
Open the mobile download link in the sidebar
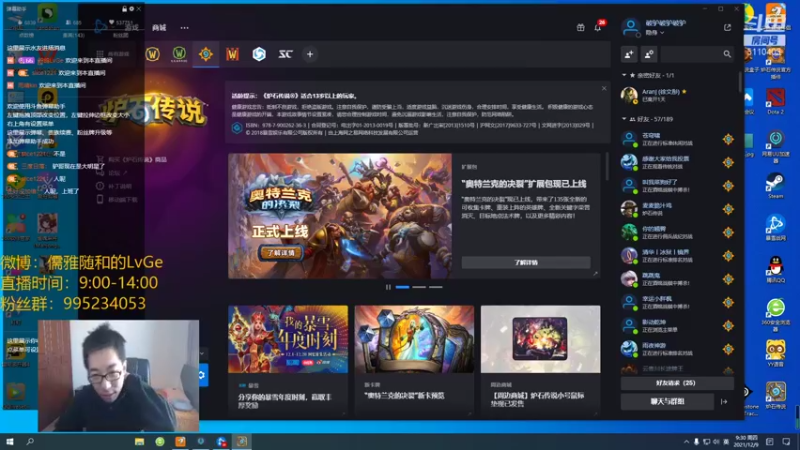(117, 199)
